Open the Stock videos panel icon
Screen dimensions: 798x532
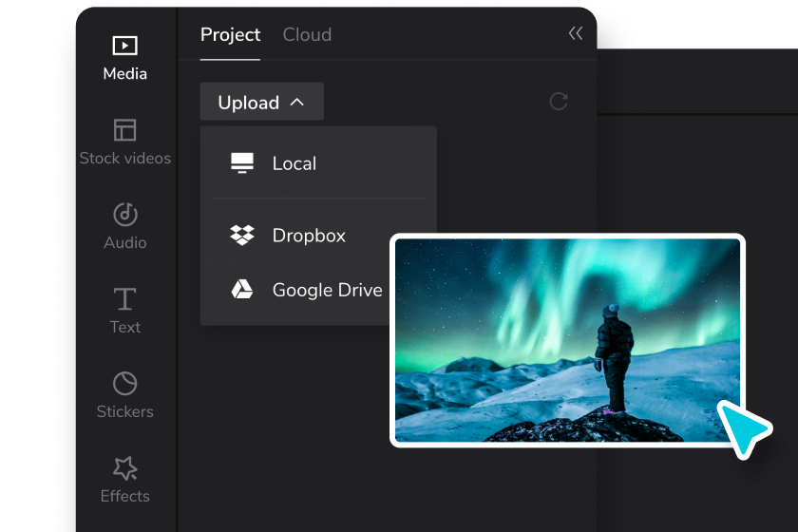[x=124, y=130]
